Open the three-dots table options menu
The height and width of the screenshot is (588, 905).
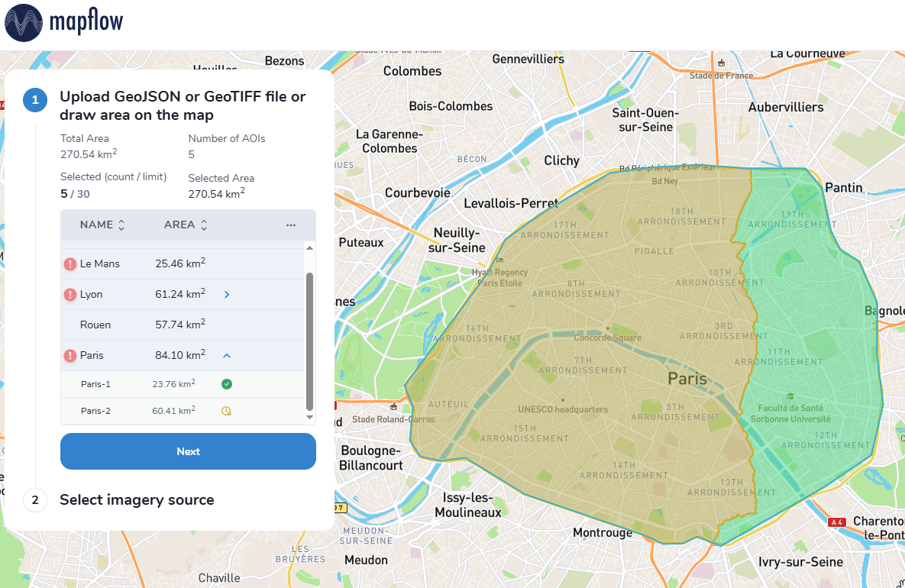point(290,225)
